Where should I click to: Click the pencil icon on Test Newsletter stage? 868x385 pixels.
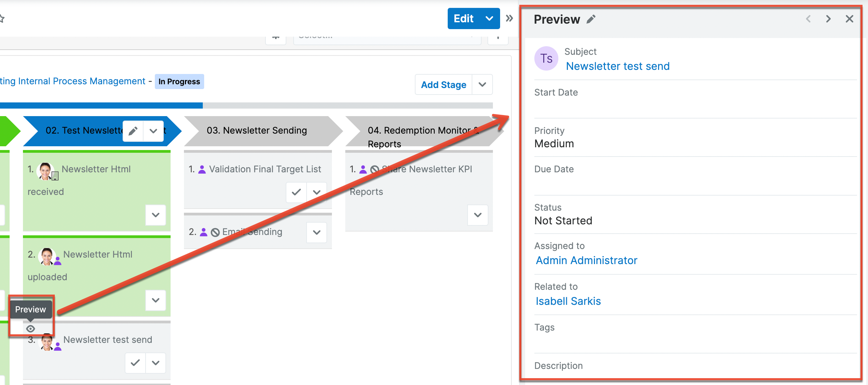pos(133,131)
